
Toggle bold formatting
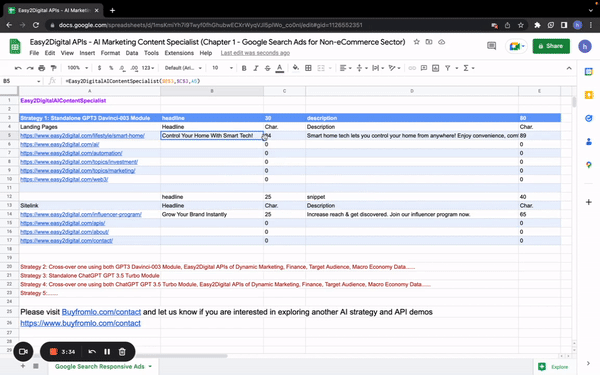coord(244,68)
